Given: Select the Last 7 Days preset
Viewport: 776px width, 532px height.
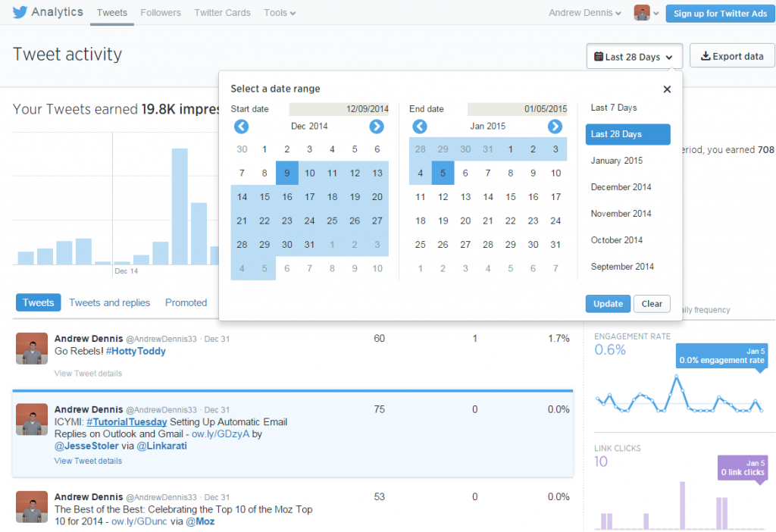Looking at the screenshot, I should click(614, 108).
